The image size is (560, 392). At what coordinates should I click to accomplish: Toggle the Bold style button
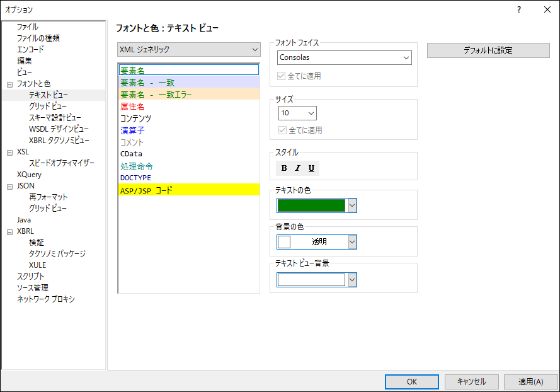tap(284, 168)
